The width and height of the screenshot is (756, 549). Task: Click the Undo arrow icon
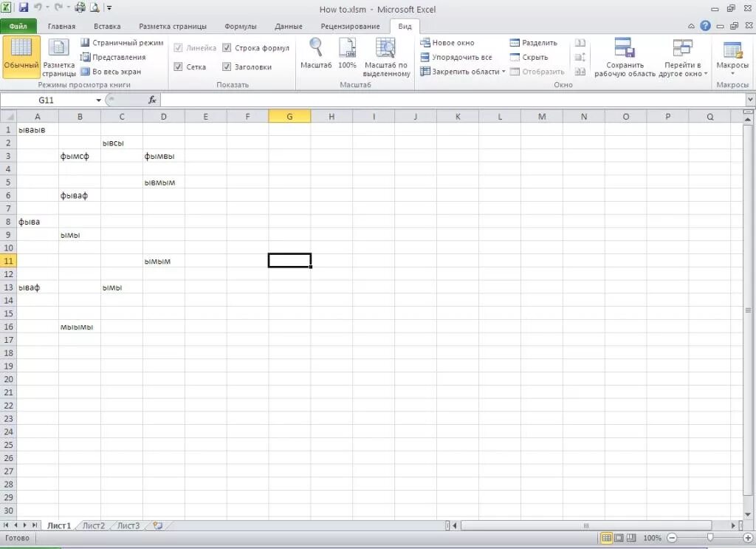(38, 7)
